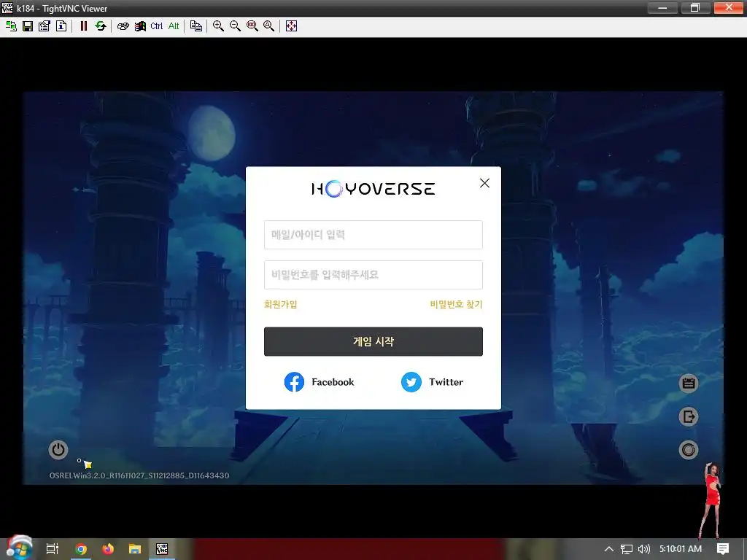Click the power icon in the game's corner
This screenshot has width=747, height=560.
point(58,449)
